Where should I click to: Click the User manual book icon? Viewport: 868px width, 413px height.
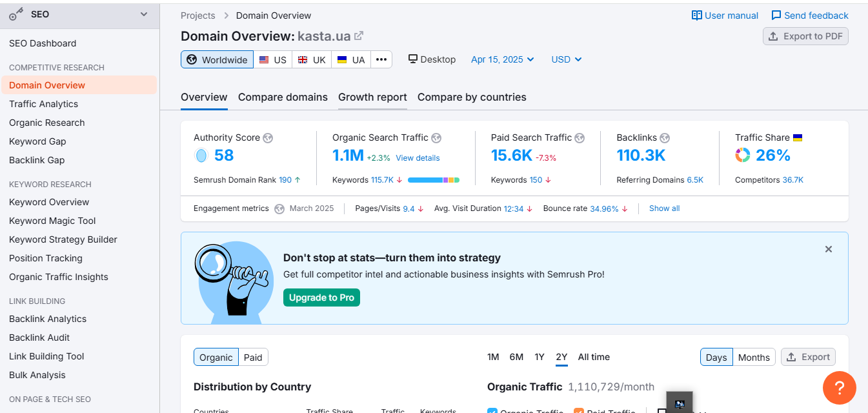[x=697, y=15]
